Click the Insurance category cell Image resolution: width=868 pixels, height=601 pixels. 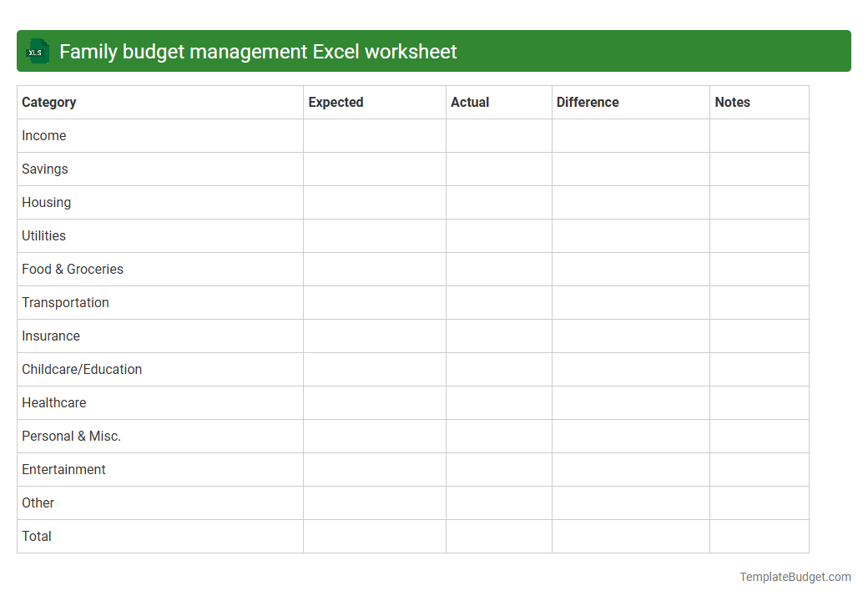[x=50, y=336]
